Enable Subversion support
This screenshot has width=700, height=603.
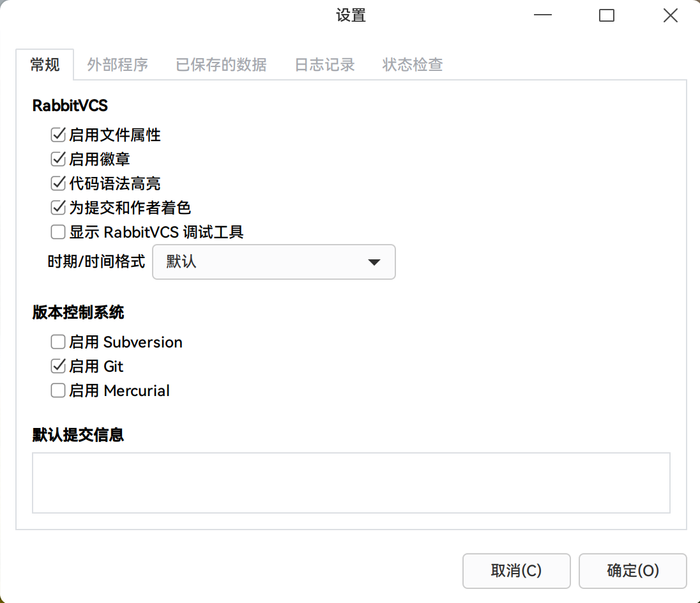(x=57, y=342)
